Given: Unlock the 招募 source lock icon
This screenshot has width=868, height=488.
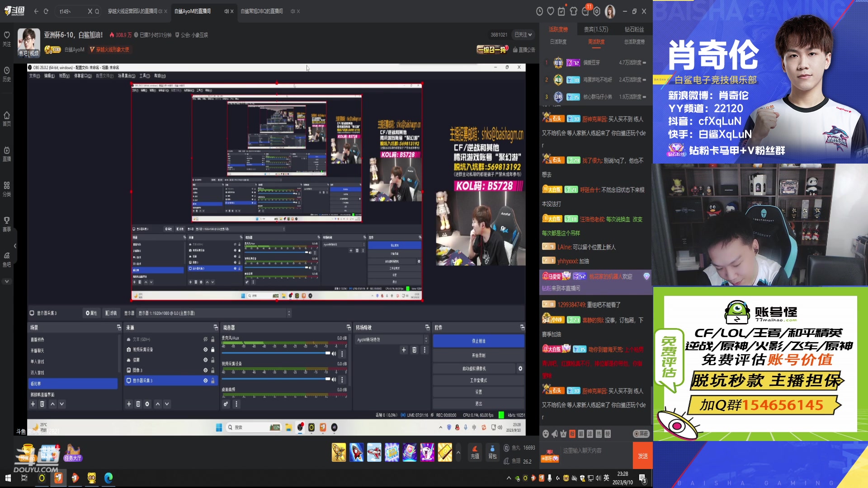Looking at the screenshot, I should (212, 360).
